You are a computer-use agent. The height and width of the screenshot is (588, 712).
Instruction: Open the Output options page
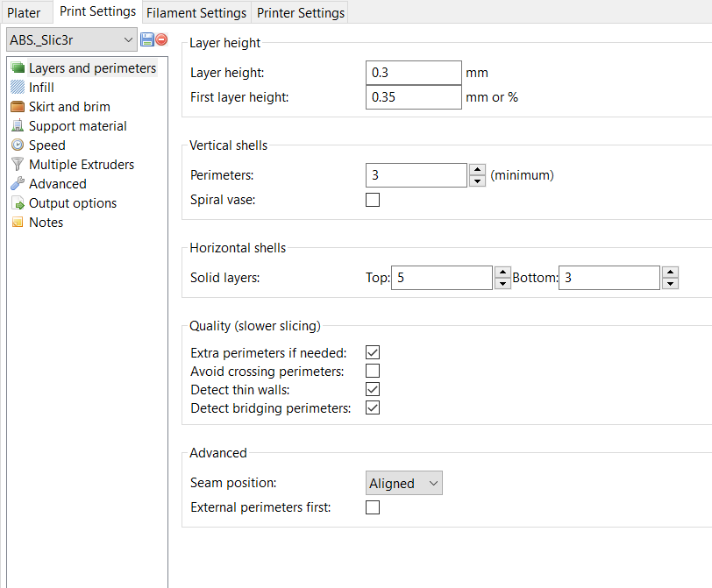(72, 203)
